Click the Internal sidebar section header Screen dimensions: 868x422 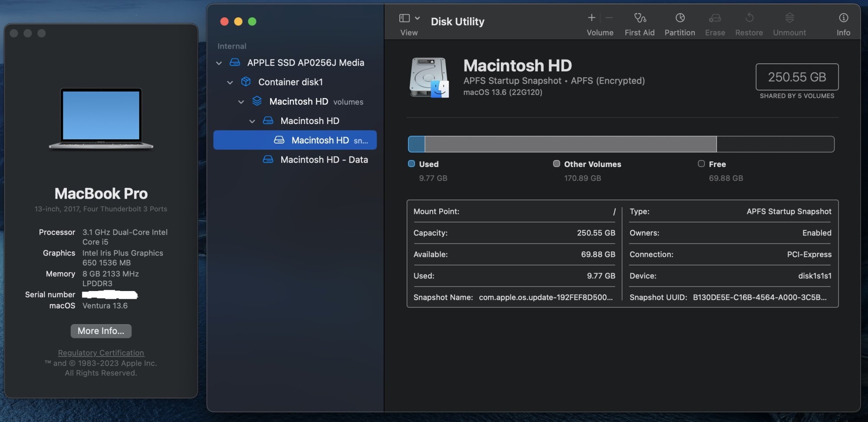click(x=232, y=46)
